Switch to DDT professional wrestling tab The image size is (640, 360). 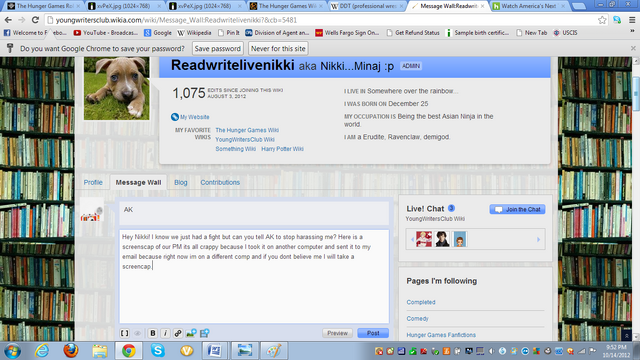(367, 6)
